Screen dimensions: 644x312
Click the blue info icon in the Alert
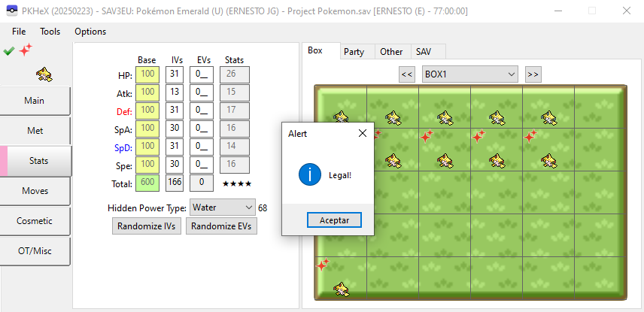[310, 175]
